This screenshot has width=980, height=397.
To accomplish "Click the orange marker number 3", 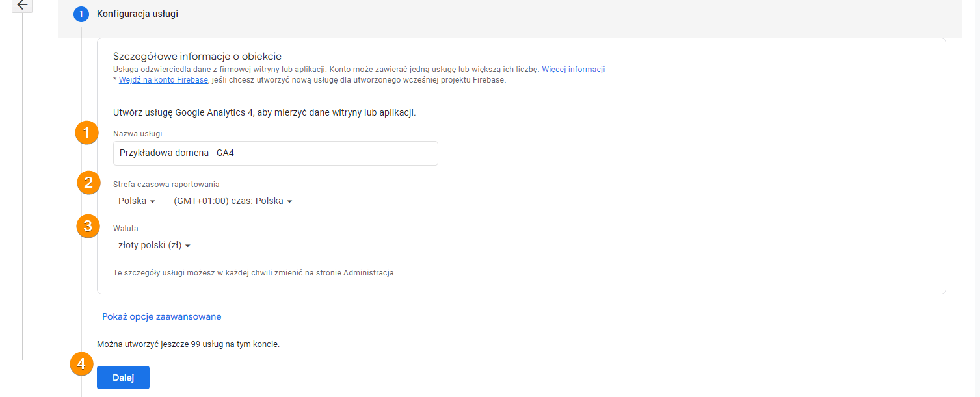I will coord(88,226).
